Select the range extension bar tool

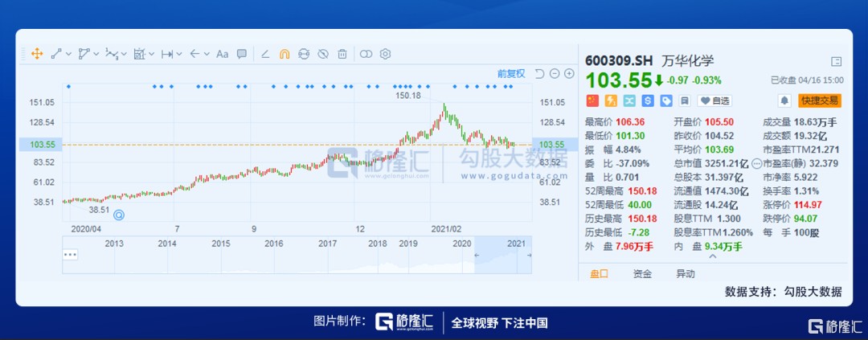pos(166,54)
